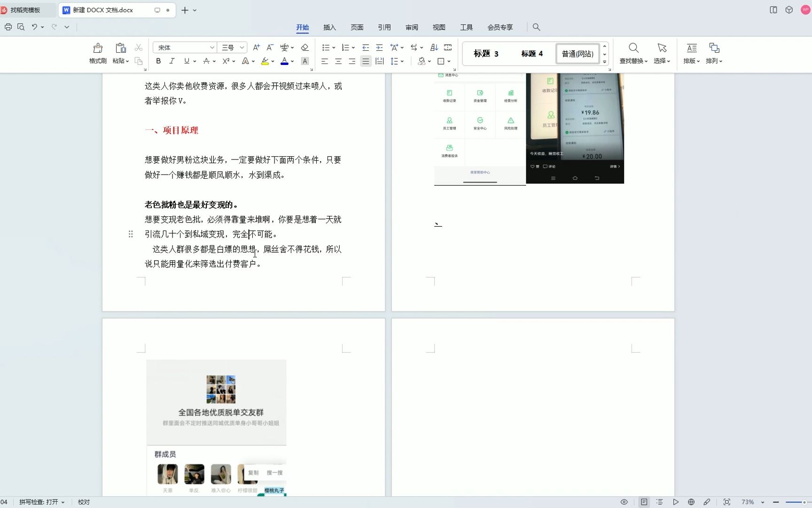Click the Select cursor tool
The width and height of the screenshot is (812, 508).
tap(662, 54)
